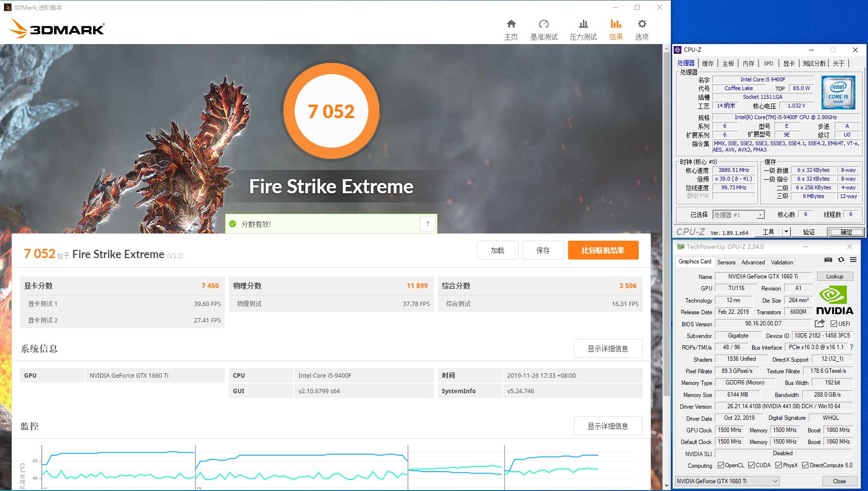This screenshot has height=491, width=868.
Task: Click the CPU-Z title bar app icon
Action: (x=678, y=50)
